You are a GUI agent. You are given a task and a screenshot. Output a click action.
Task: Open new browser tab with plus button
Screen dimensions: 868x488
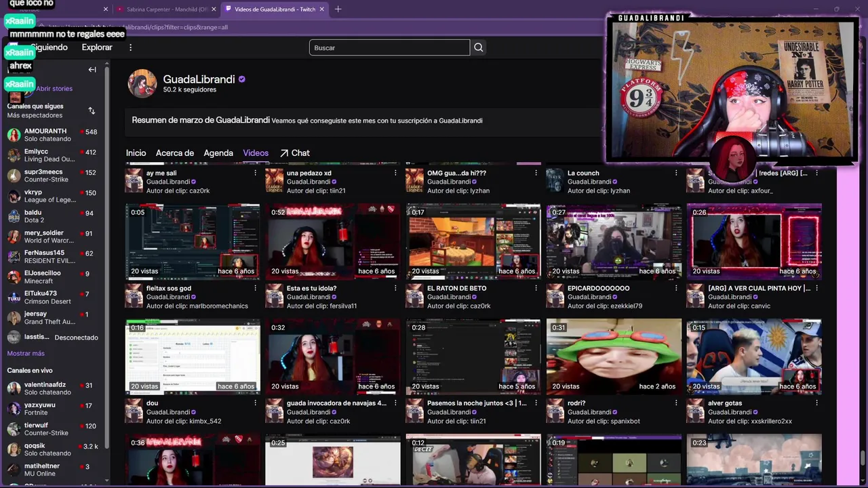pos(338,9)
